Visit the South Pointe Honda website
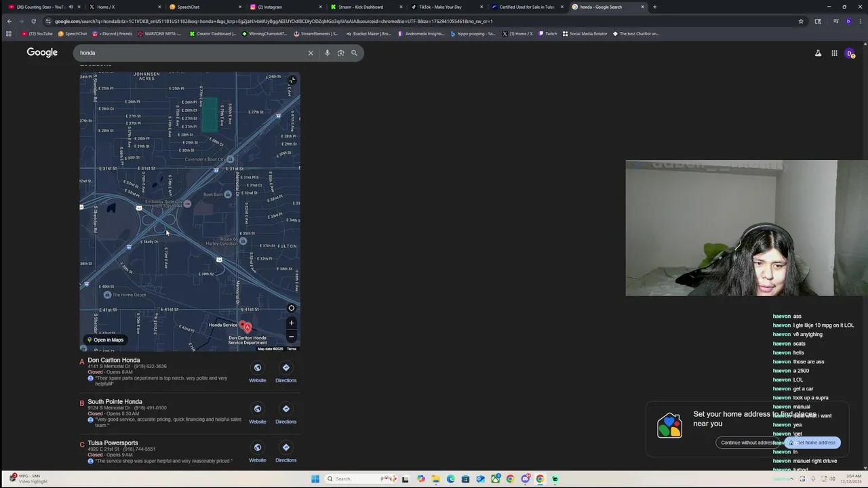868x488 pixels. pos(258,413)
